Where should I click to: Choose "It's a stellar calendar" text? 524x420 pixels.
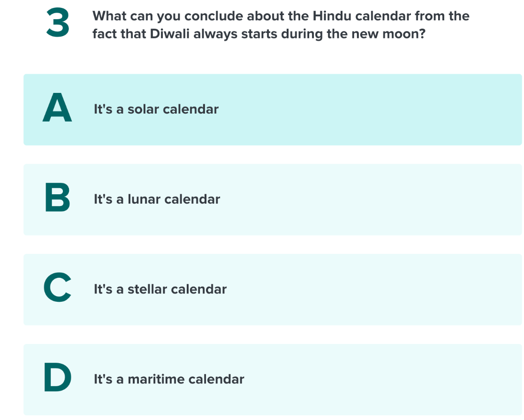coord(160,289)
